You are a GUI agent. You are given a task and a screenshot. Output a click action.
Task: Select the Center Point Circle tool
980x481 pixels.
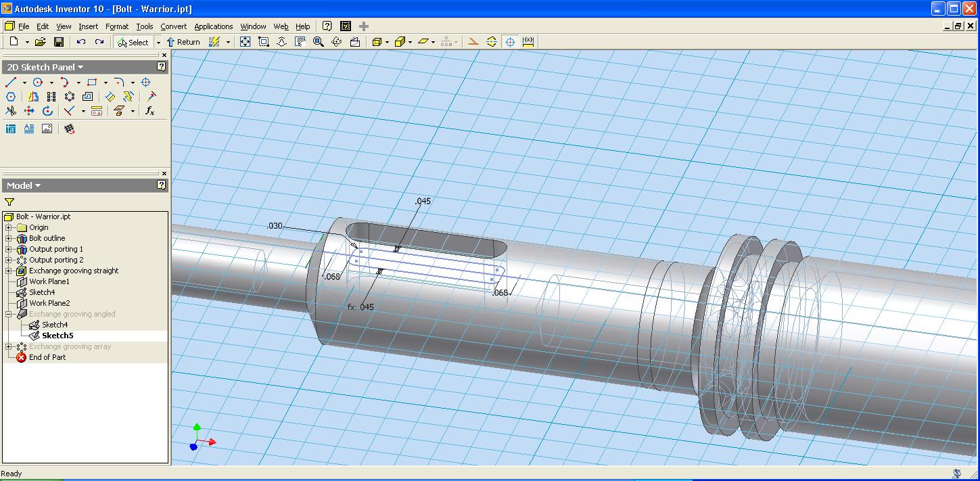click(x=38, y=83)
